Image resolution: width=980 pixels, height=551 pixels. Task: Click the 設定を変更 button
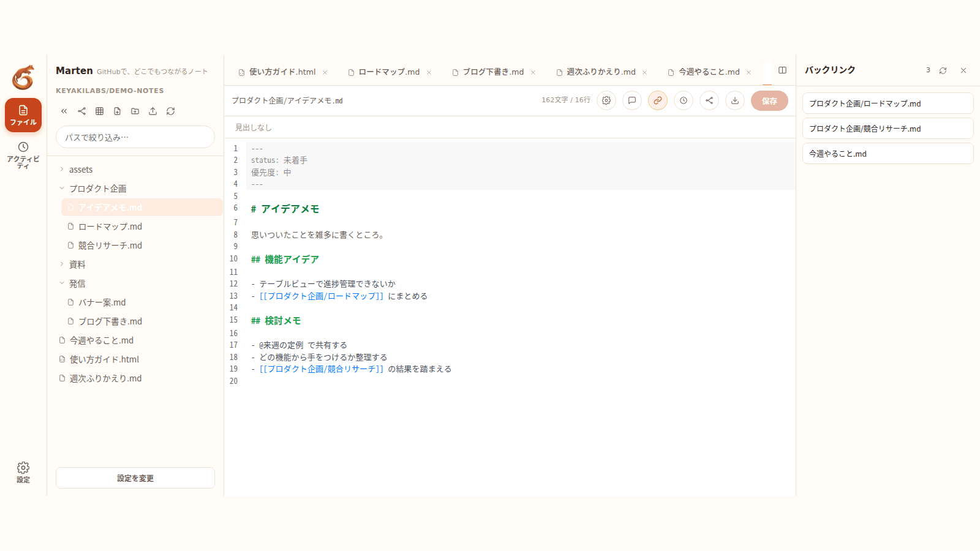click(x=135, y=478)
